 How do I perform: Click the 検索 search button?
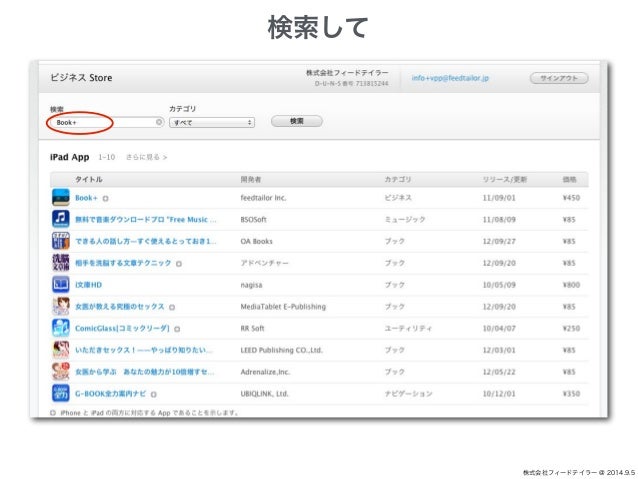[x=297, y=121]
